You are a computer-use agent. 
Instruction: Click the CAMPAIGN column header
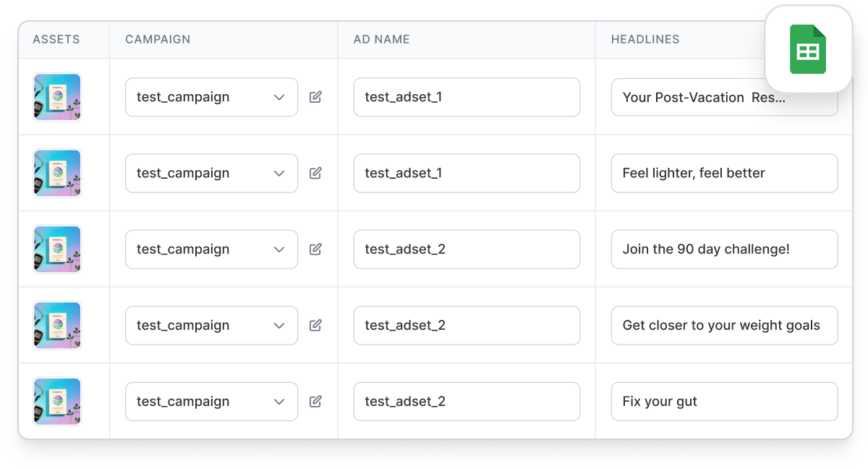[x=158, y=40]
